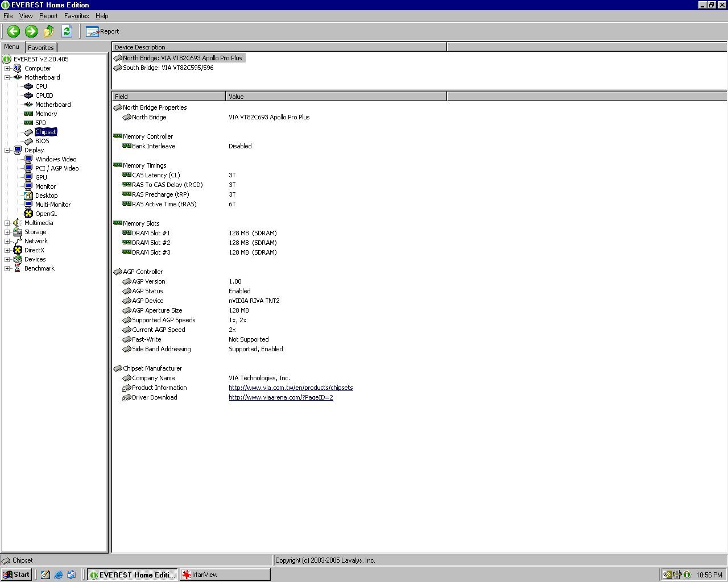Image resolution: width=728 pixels, height=582 pixels.
Task: Select the Memory item icon
Action: click(28, 114)
